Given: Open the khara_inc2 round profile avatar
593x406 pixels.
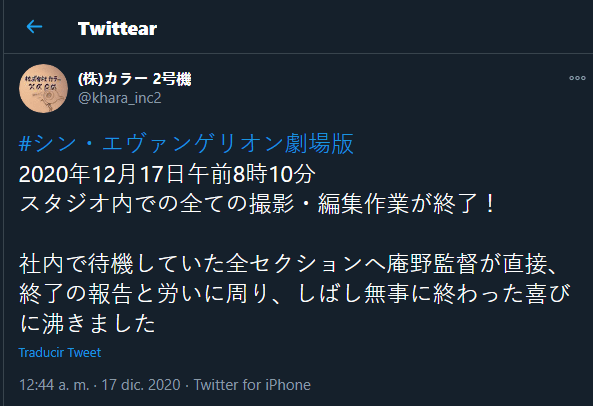Looking at the screenshot, I should [x=43, y=88].
